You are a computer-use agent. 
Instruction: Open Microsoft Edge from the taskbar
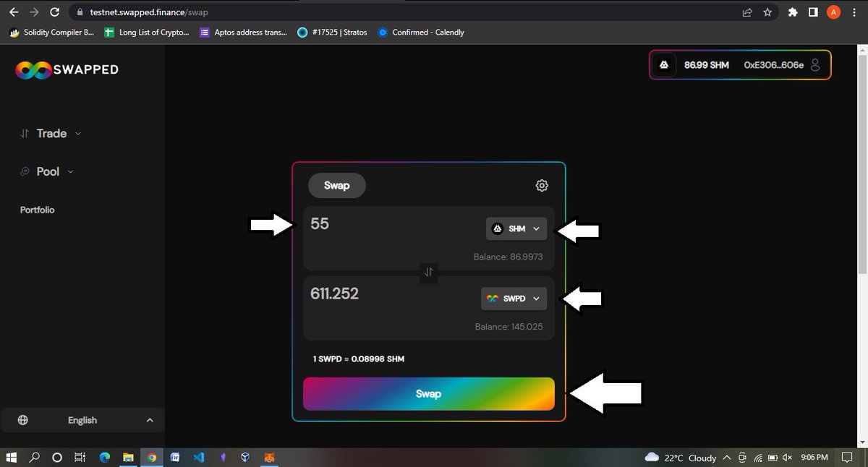click(x=105, y=458)
